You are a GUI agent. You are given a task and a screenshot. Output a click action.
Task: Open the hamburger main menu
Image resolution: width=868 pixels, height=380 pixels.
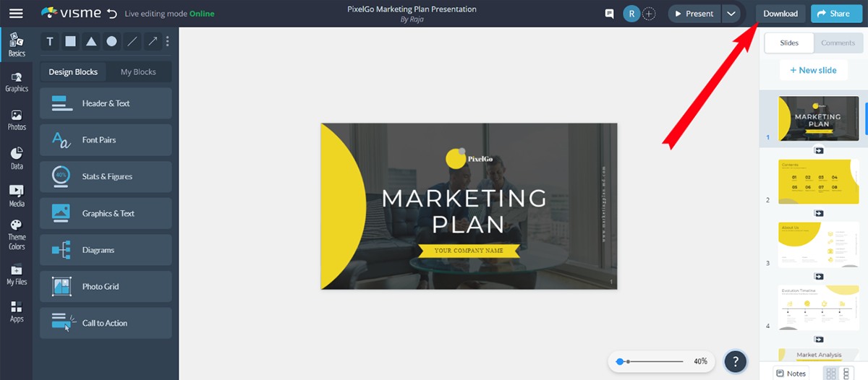click(x=16, y=13)
